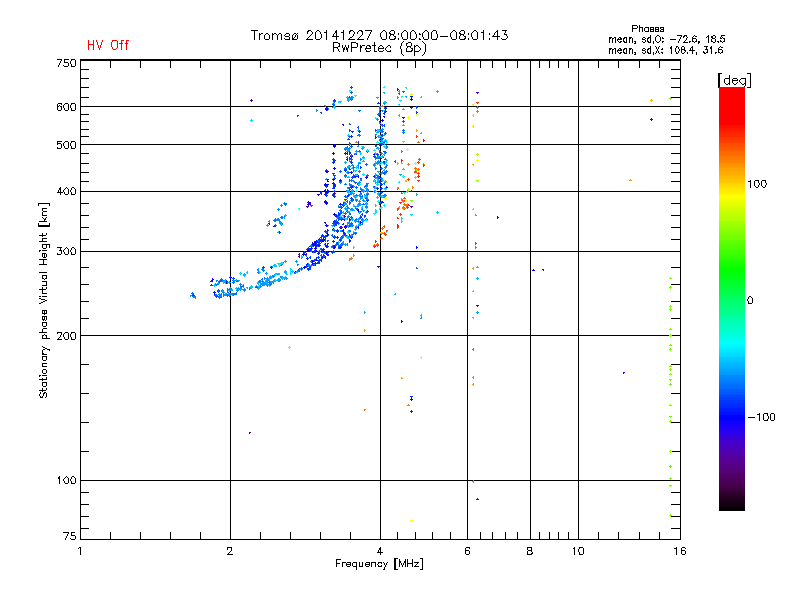Click the y-axis tick label 750
Image resolution: width=800 pixels, height=600 pixels.
(x=66, y=63)
